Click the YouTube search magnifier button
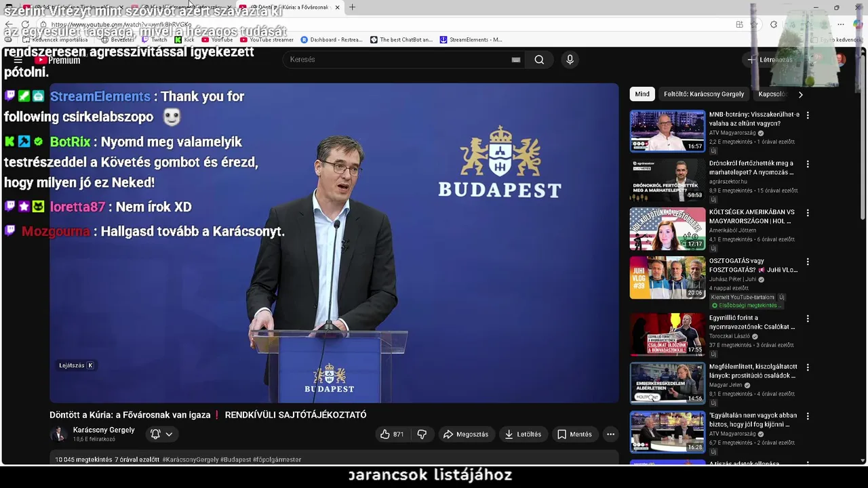The image size is (868, 488). click(539, 60)
